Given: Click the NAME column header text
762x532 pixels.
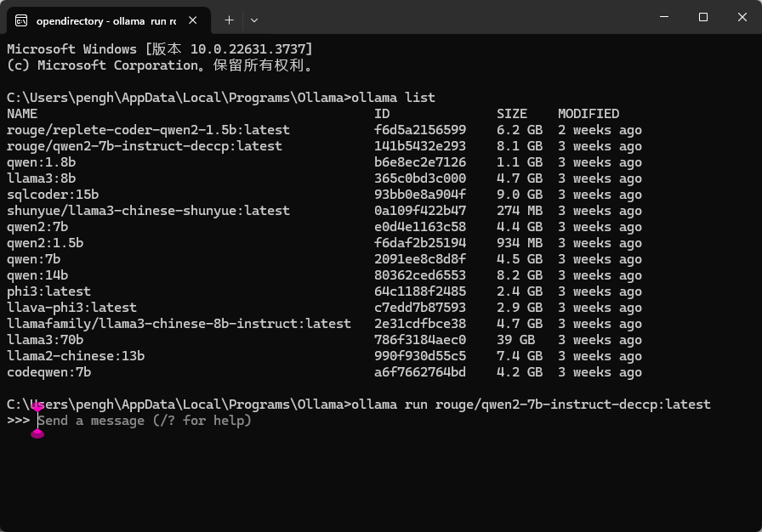Looking at the screenshot, I should click(22, 114).
